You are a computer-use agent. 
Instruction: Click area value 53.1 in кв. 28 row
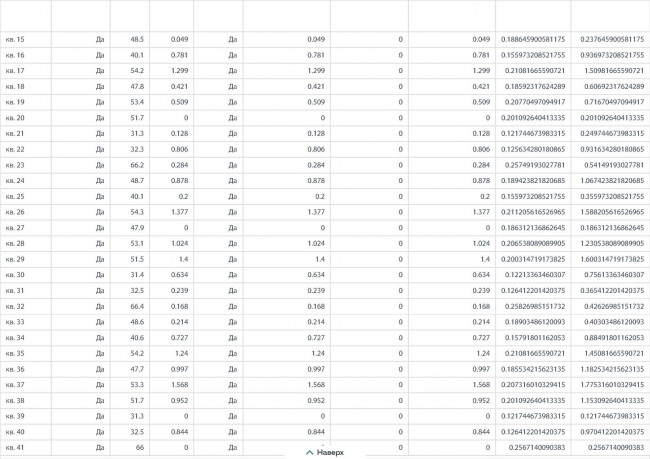click(137, 243)
